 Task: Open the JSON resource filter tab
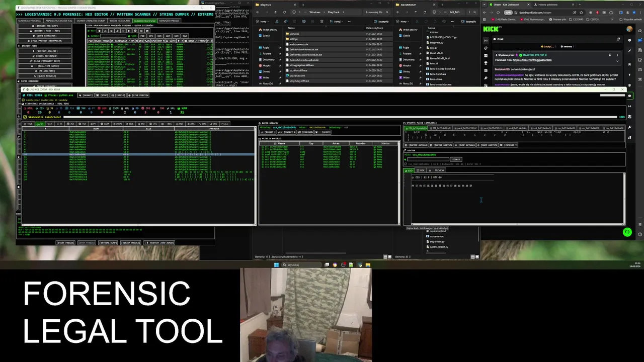117,124
